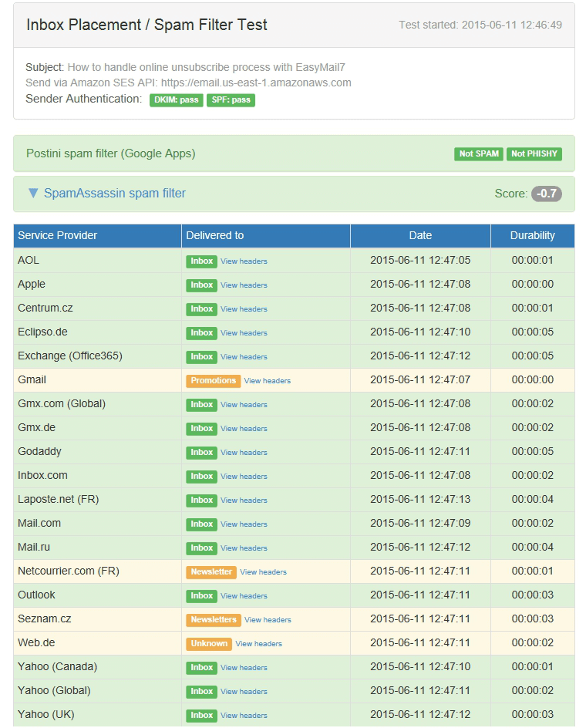This screenshot has height=728, width=586.
Task: Click the Mail.com date 2015-06-11 12:47:09
Action: tap(420, 523)
